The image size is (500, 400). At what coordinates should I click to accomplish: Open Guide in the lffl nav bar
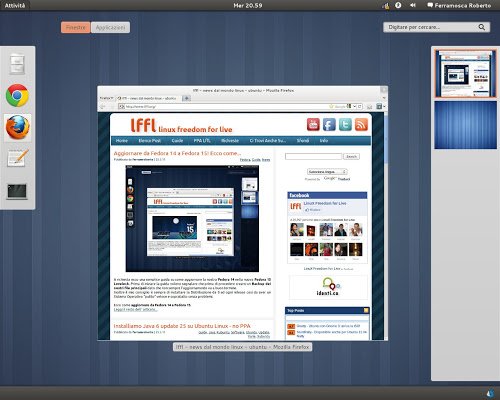coord(177,141)
